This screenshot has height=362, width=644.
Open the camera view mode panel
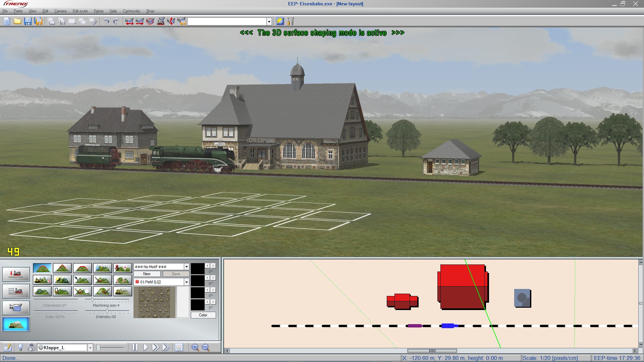click(x=16, y=307)
